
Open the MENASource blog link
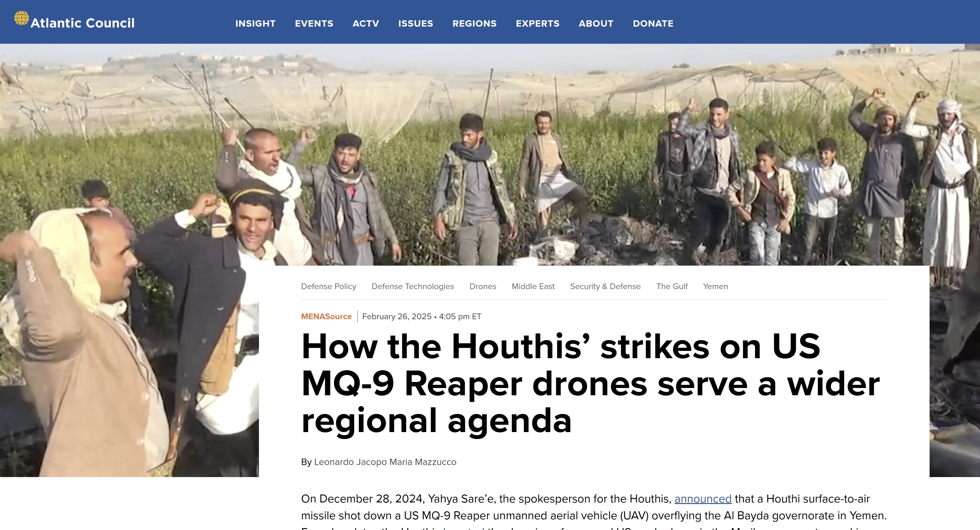click(x=326, y=316)
